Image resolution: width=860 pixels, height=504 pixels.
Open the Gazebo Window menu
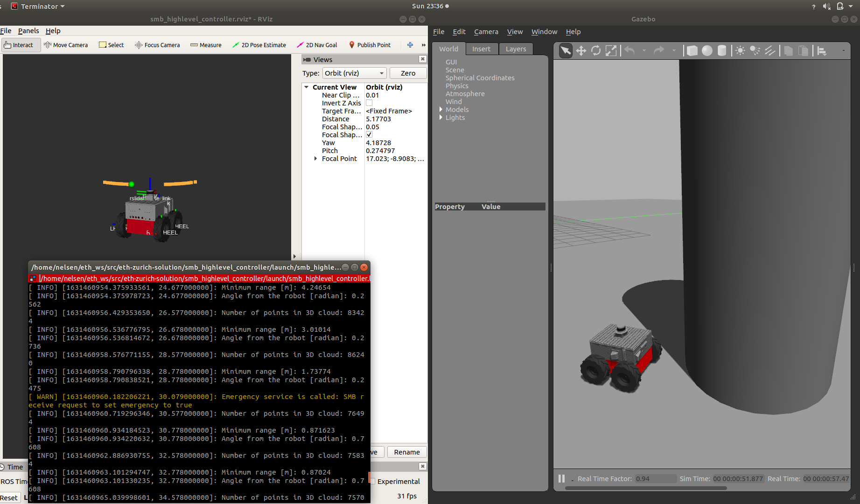544,32
